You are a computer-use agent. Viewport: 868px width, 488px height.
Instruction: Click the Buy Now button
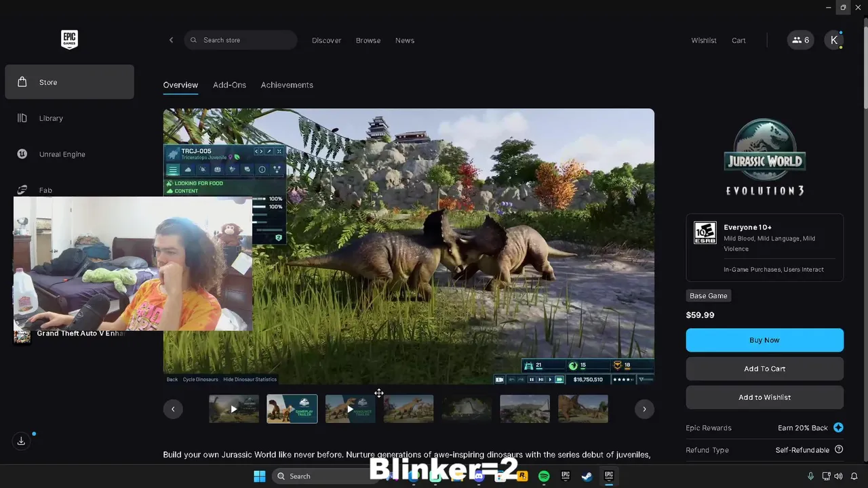coord(764,340)
